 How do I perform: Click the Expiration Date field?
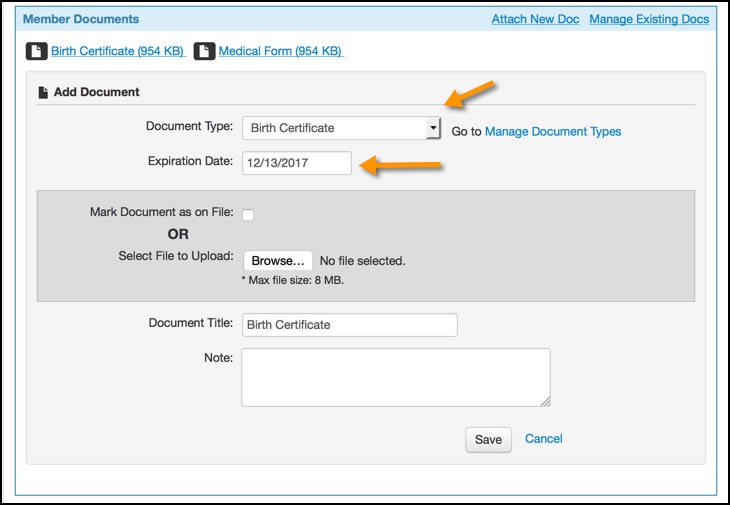(x=297, y=163)
